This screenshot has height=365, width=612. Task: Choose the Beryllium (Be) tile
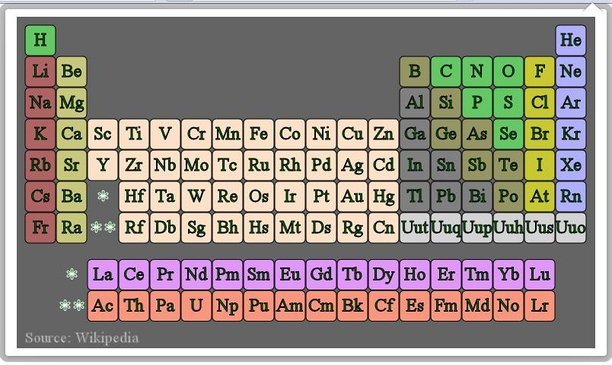pyautogui.click(x=71, y=71)
